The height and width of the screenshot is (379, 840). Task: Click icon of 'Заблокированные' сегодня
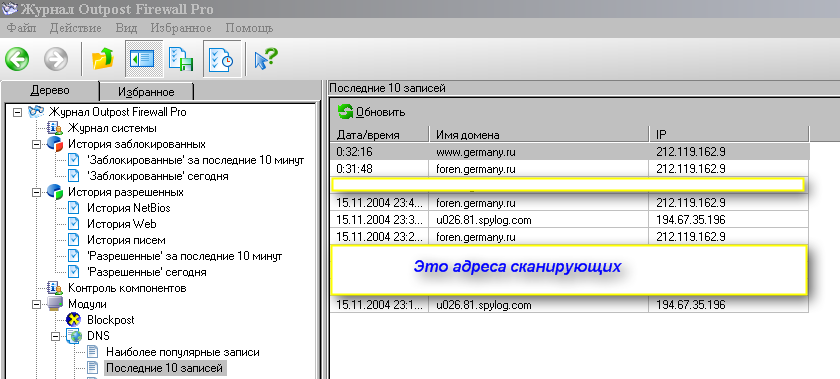pyautogui.click(x=74, y=176)
